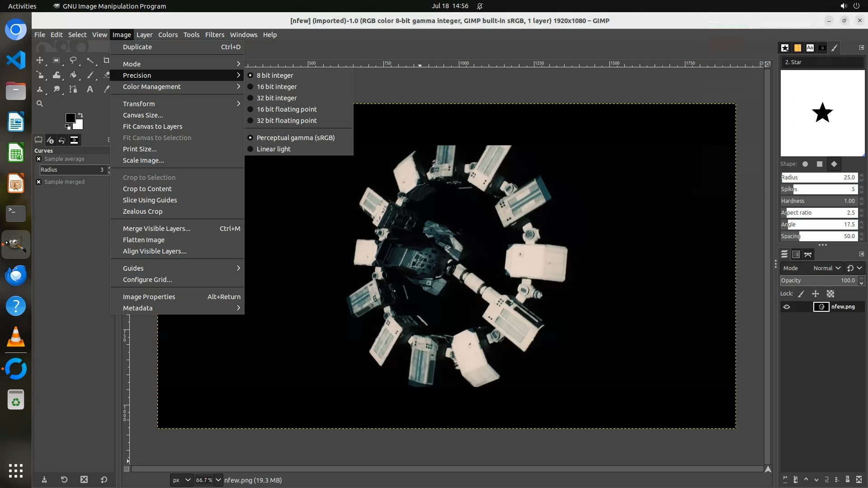This screenshot has height=488, width=868.
Task: Open the zoom percentage dropdown
Action: (x=218, y=480)
